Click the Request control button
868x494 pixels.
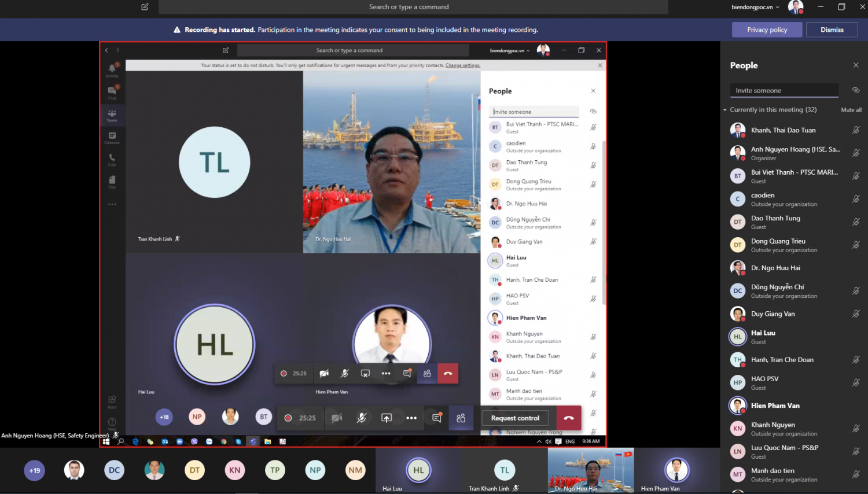[x=515, y=418]
